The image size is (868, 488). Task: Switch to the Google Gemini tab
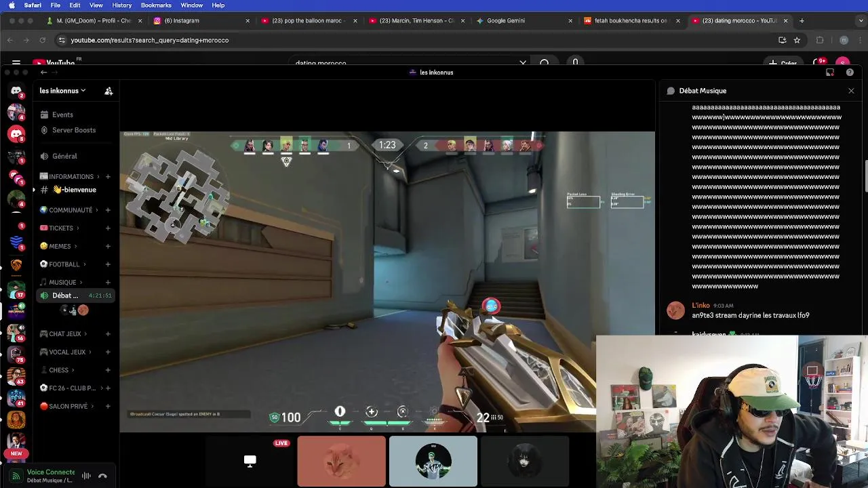tap(524, 21)
